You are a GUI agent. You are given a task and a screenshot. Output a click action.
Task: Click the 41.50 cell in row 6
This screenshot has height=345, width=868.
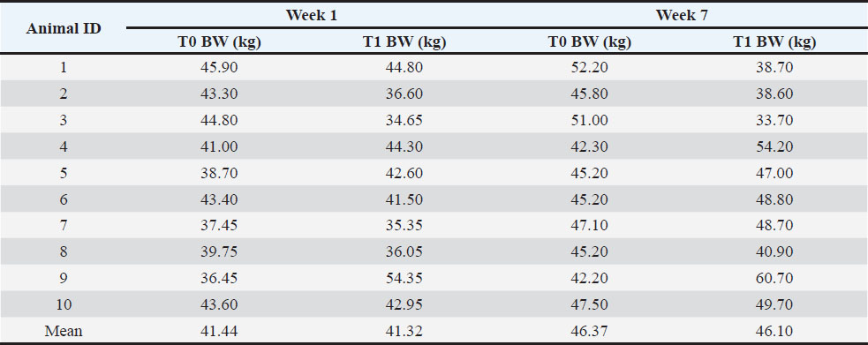pyautogui.click(x=404, y=199)
